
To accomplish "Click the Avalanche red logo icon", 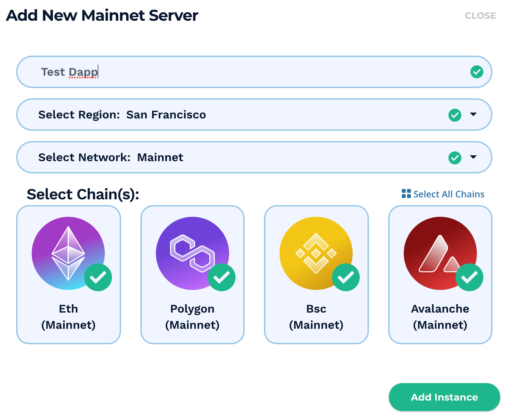I will (440, 253).
